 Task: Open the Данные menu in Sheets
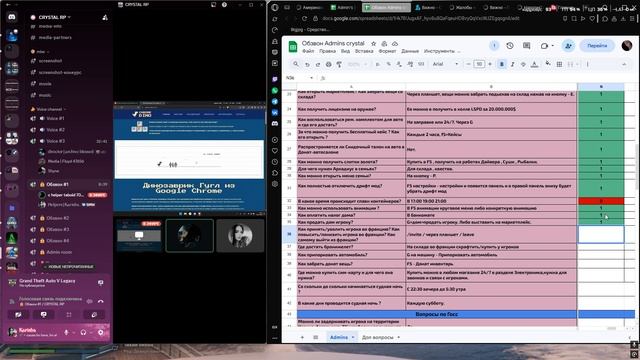pos(410,51)
